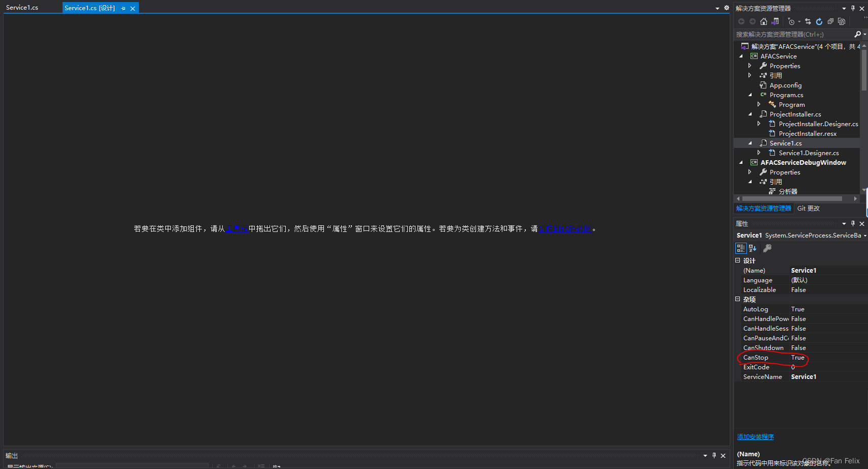
Task: Pin the 输出 output panel
Action: (x=714, y=455)
